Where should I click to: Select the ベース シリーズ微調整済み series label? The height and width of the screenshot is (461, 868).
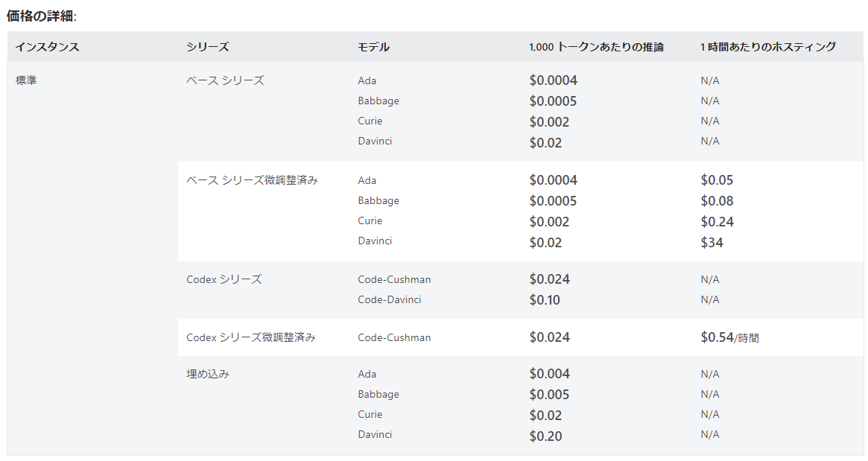[252, 180]
